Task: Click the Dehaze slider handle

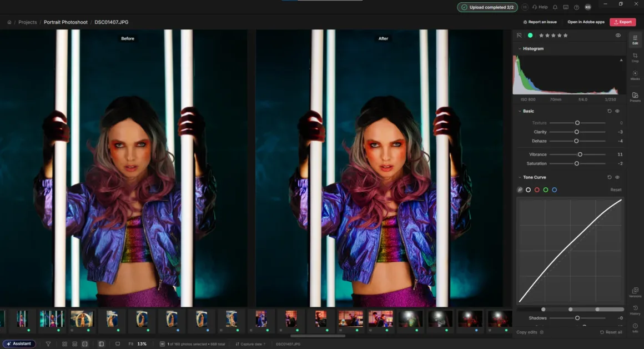Action: tap(576, 141)
